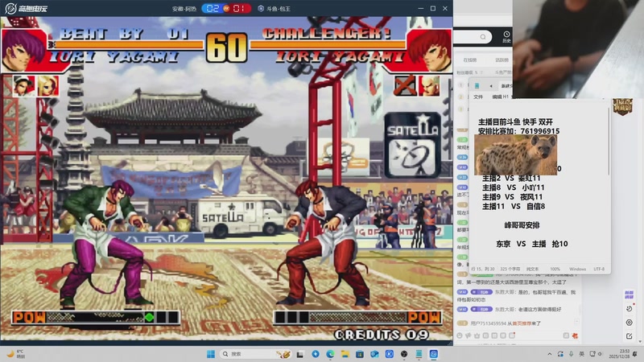Click the history clock icon beside search
The width and height of the screenshot is (644, 362).
pos(506,35)
